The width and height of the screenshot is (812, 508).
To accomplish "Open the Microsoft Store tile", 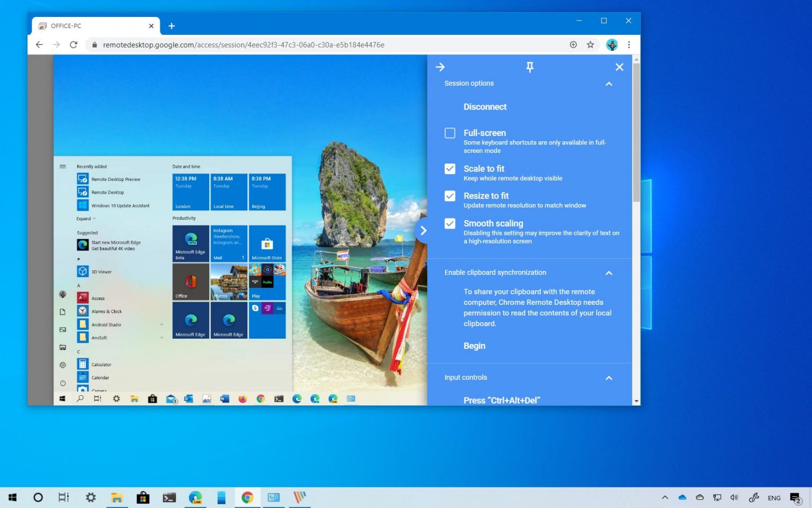I will pyautogui.click(x=267, y=243).
